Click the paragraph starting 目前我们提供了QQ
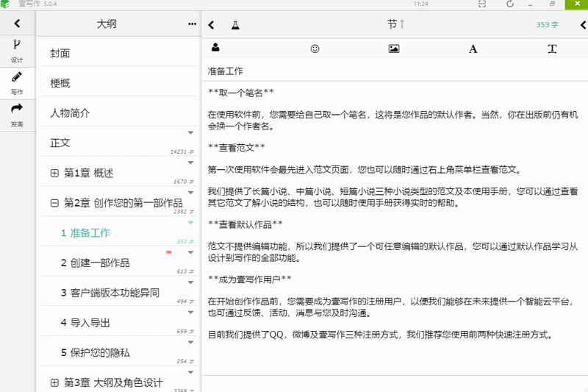The height and width of the screenshot is (392, 588). [x=381, y=335]
